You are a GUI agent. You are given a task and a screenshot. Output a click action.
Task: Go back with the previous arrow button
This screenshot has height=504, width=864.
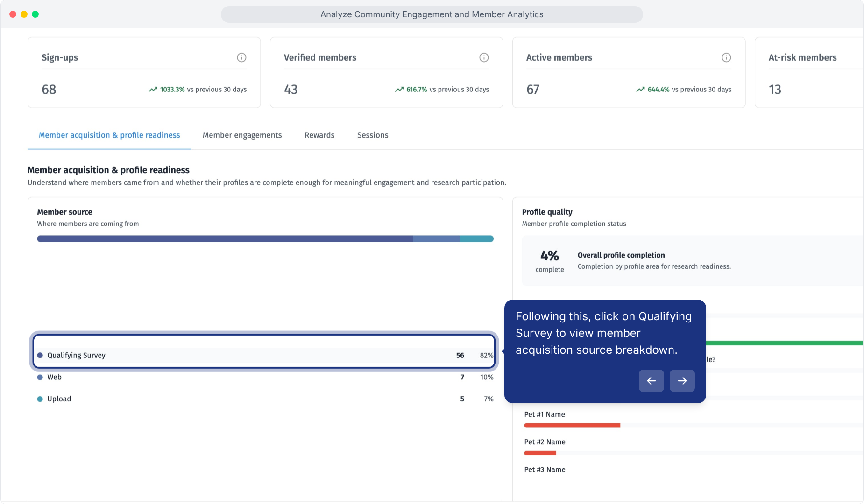652,381
